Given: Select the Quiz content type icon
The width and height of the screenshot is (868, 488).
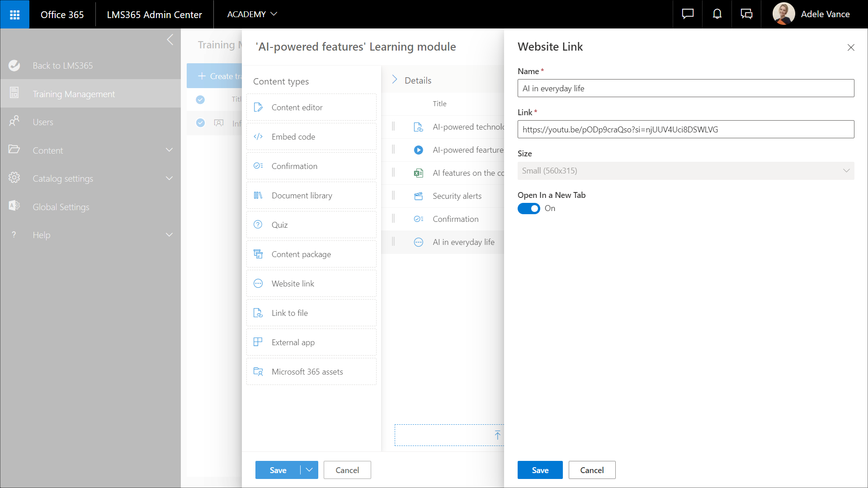Looking at the screenshot, I should [258, 225].
